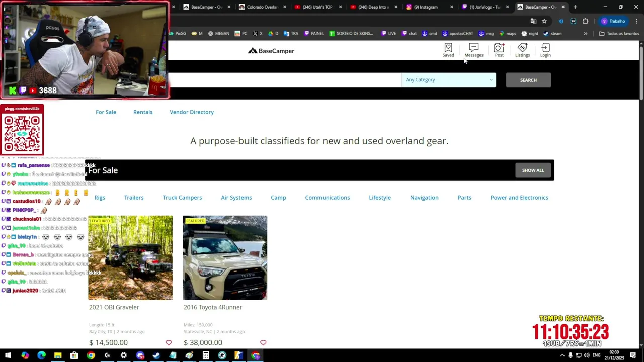Viewport: 644px width, 362px height.
Task: Select the Camp category
Action: coord(278,198)
